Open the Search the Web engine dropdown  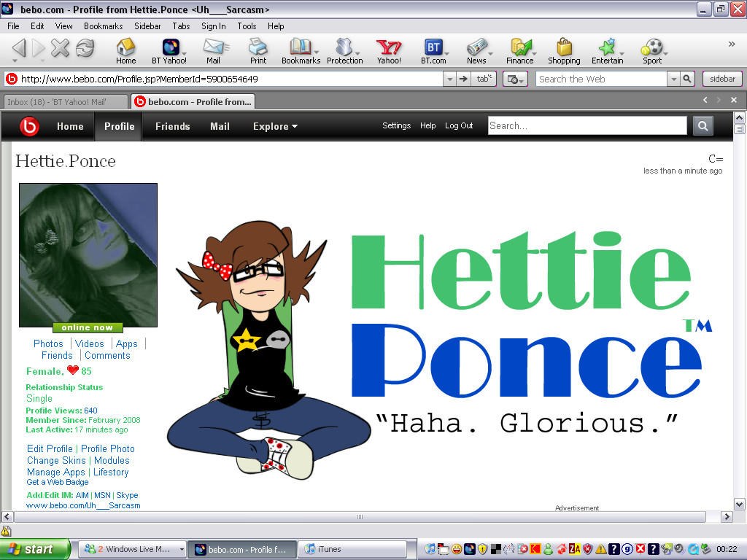(673, 79)
